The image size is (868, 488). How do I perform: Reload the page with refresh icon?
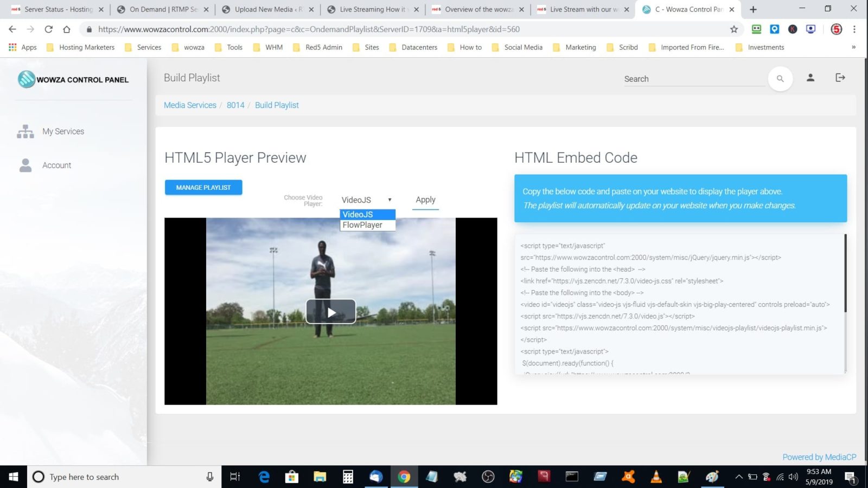48,29
